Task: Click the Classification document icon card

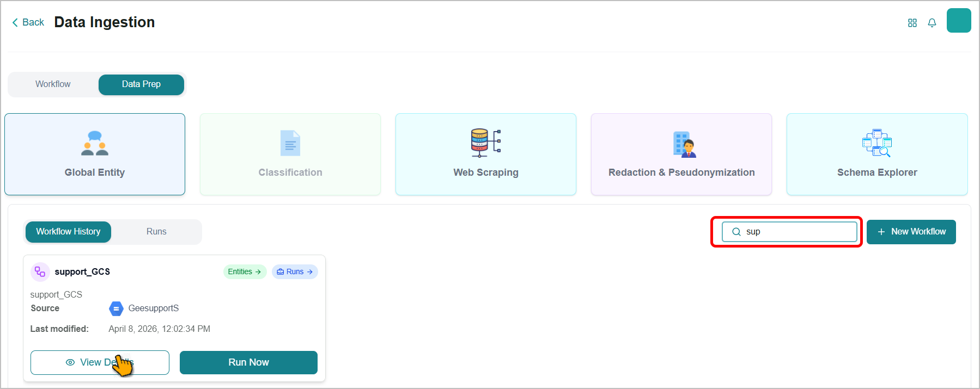Action: coord(290,155)
